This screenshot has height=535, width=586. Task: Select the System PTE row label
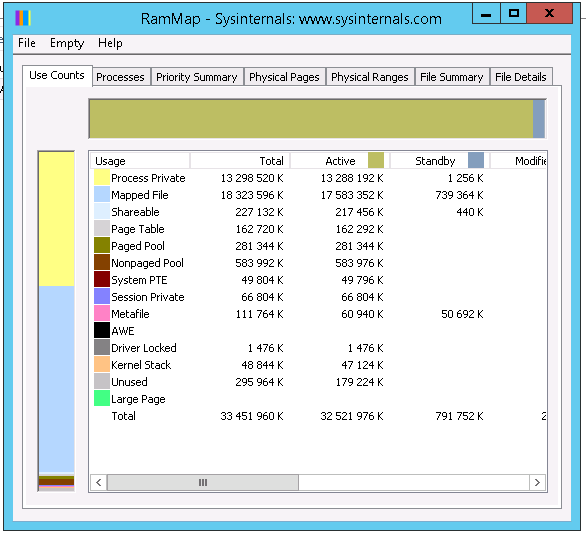pyautogui.click(x=139, y=280)
